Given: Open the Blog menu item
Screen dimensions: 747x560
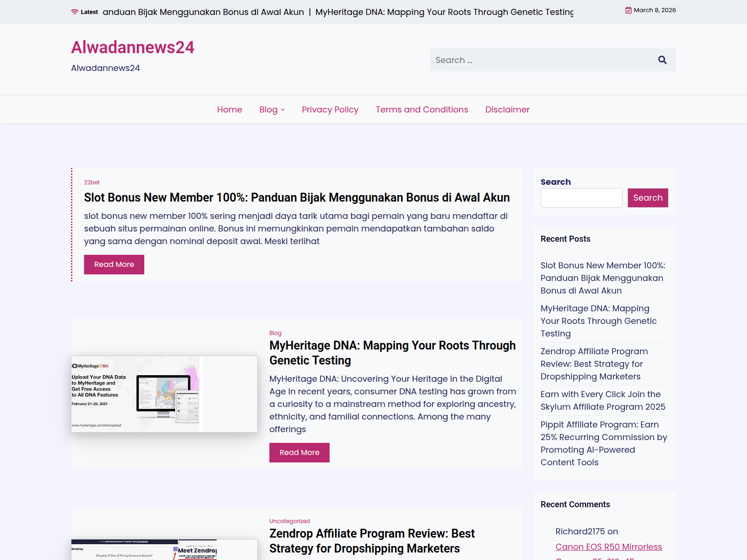Looking at the screenshot, I should tap(268, 110).
